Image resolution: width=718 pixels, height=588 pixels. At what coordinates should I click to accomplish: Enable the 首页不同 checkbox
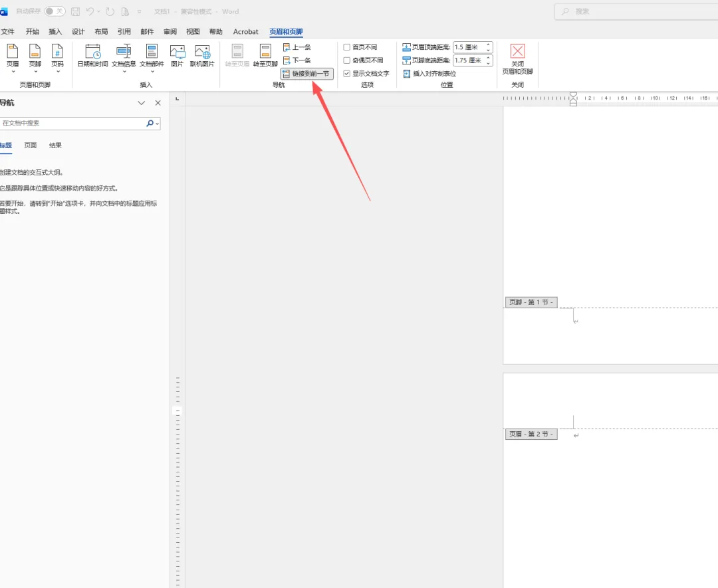346,47
